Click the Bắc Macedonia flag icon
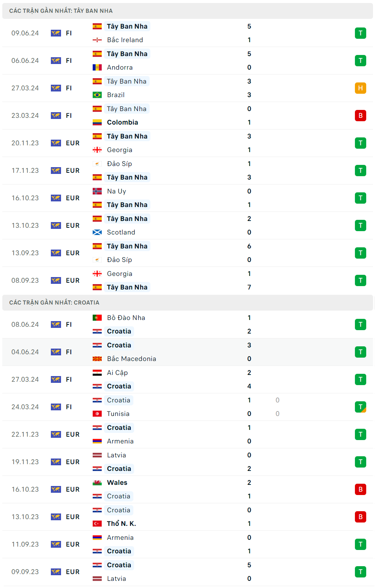The height and width of the screenshot is (588, 376). tap(97, 359)
